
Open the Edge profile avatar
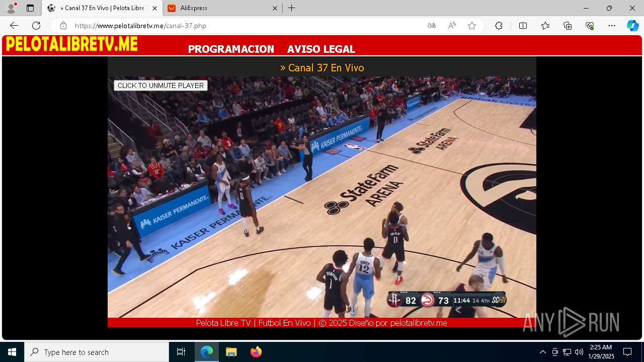[x=11, y=8]
